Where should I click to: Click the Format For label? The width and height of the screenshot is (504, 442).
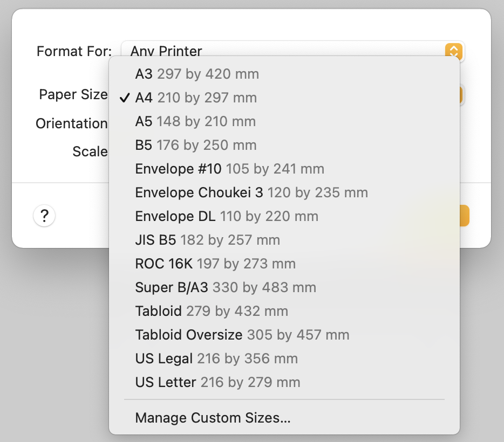tap(74, 51)
